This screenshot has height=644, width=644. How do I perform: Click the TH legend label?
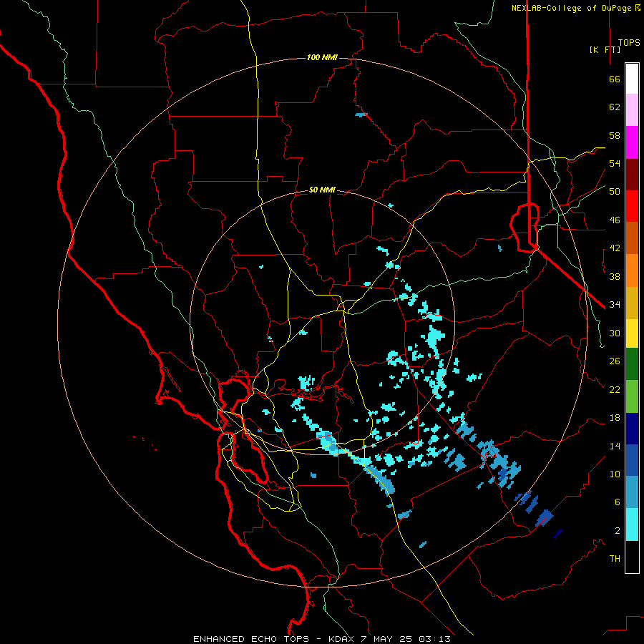615,558
